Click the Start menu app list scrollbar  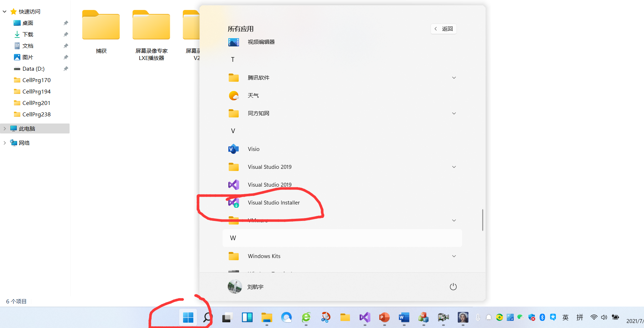click(x=482, y=220)
